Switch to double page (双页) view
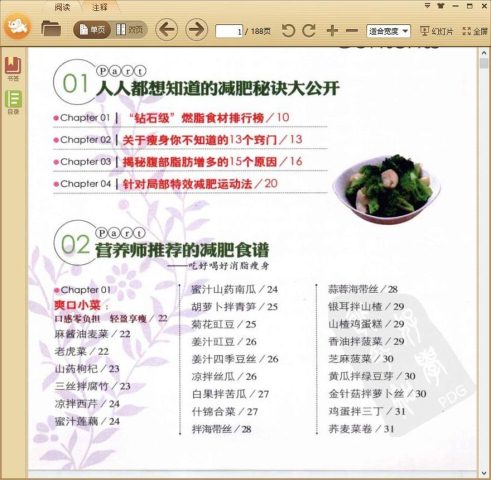Screen dimensions: 491x480 click(129, 30)
